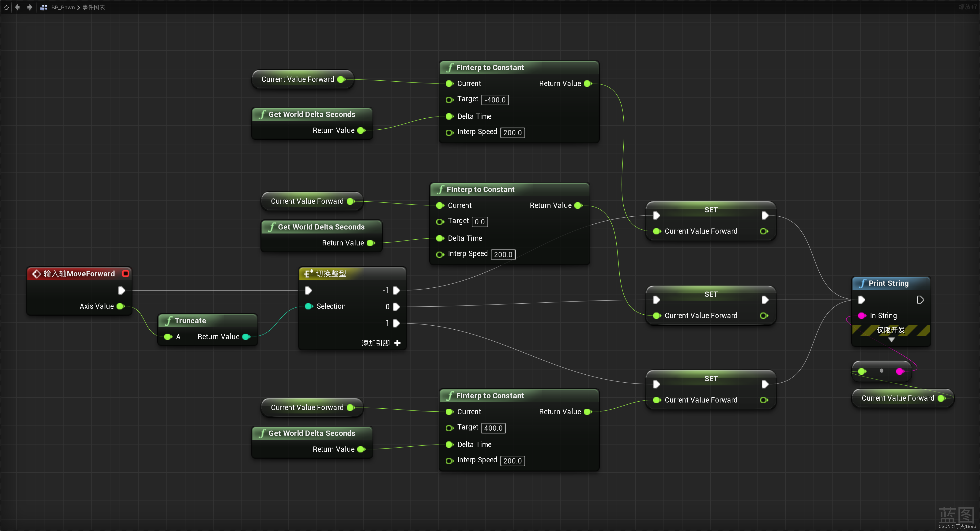980x531 pixels.
Task: Click the pink In String pin on Print String
Action: 861,315
